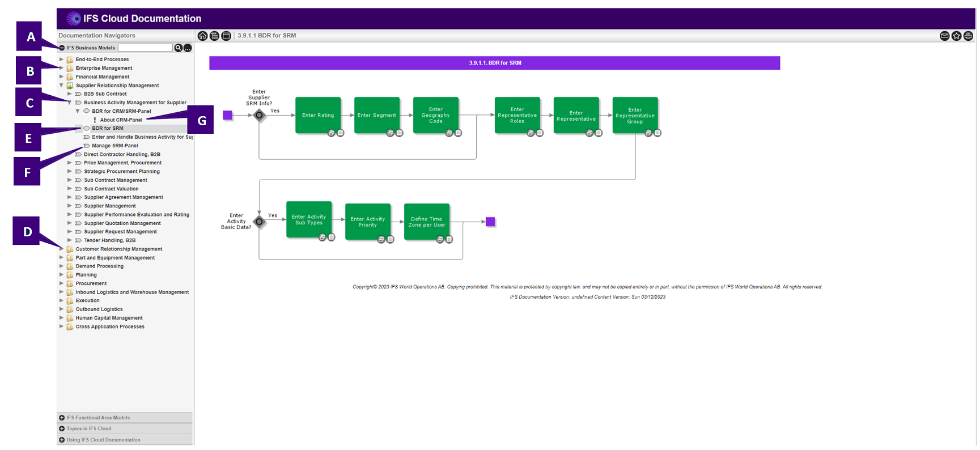Image resolution: width=980 pixels, height=450 pixels.
Task: Click the star favorites icon
Action: tap(956, 36)
